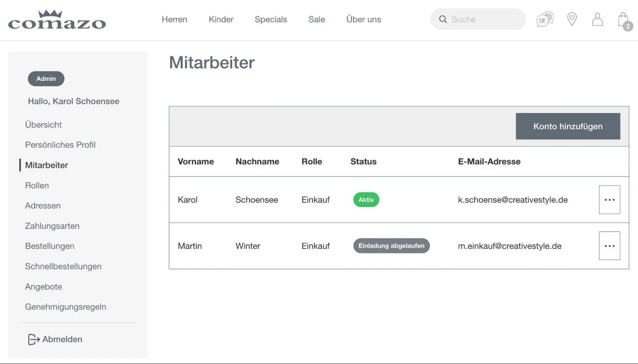Go to Genehmigungsregeln page
Screen dimensions: 638x364
(66, 307)
